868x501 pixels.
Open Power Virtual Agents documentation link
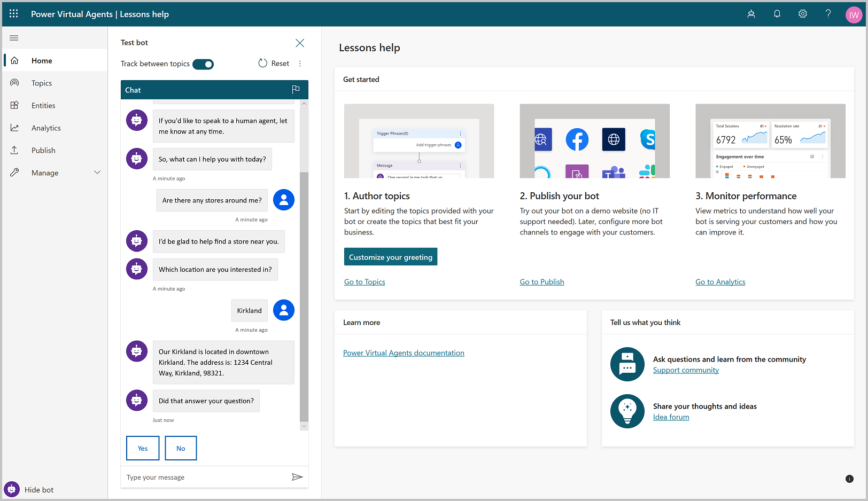[x=404, y=353]
